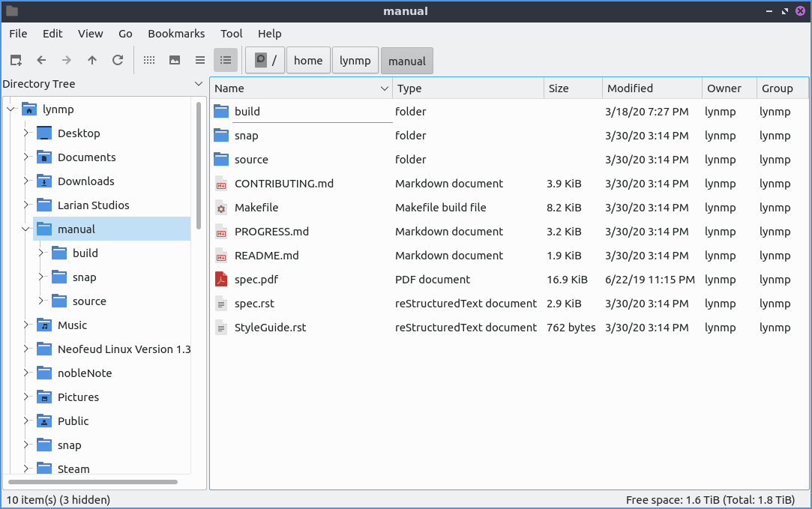The image size is (812, 509).
Task: Click the 'lynmp' path bar button
Action: tap(355, 61)
